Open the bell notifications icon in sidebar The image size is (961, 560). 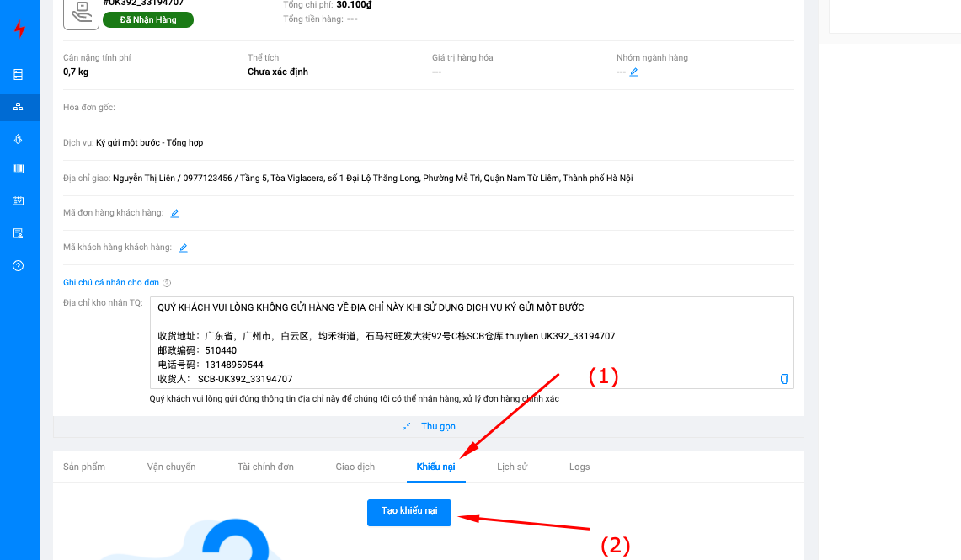(19, 139)
